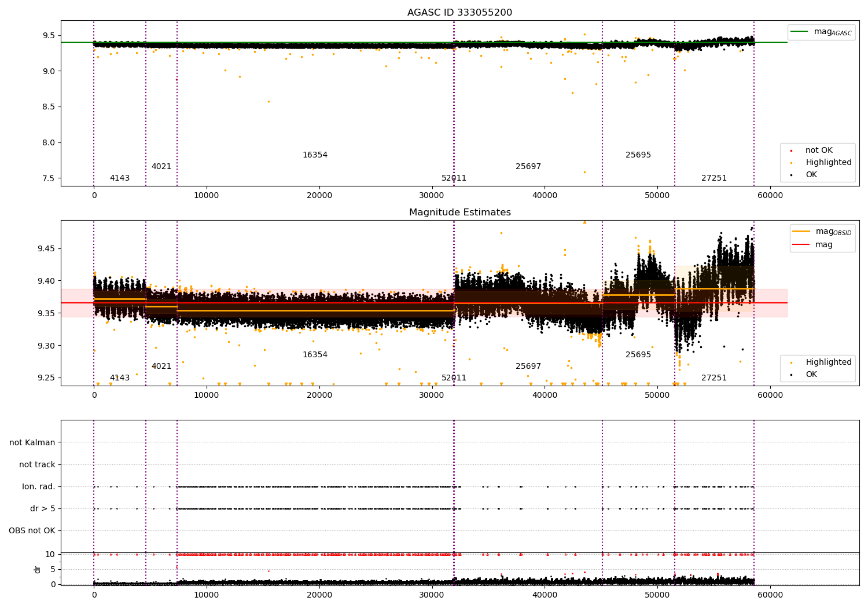
Task: Click y-axis tick 9.30 in Magnitude Estimates plot
Action: [x=46, y=346]
